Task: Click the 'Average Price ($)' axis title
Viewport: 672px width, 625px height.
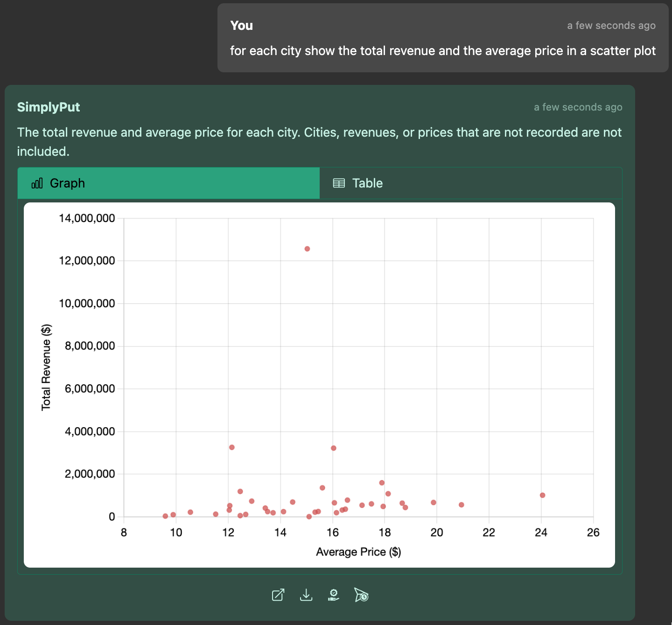Action: (358, 552)
